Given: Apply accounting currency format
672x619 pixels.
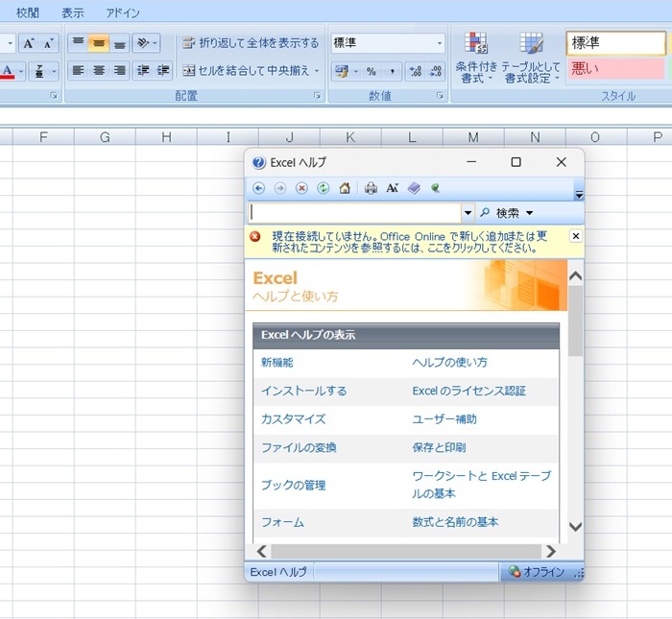Looking at the screenshot, I should click(x=342, y=71).
